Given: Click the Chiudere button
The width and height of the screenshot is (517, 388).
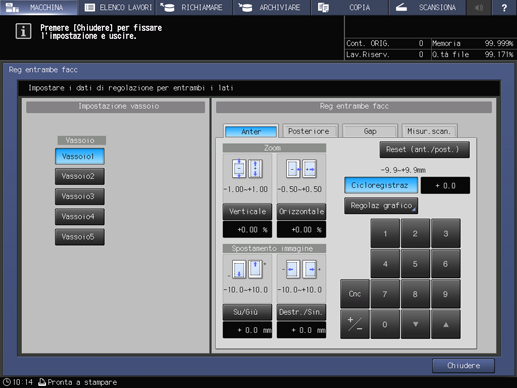Looking at the screenshot, I should click(x=463, y=366).
